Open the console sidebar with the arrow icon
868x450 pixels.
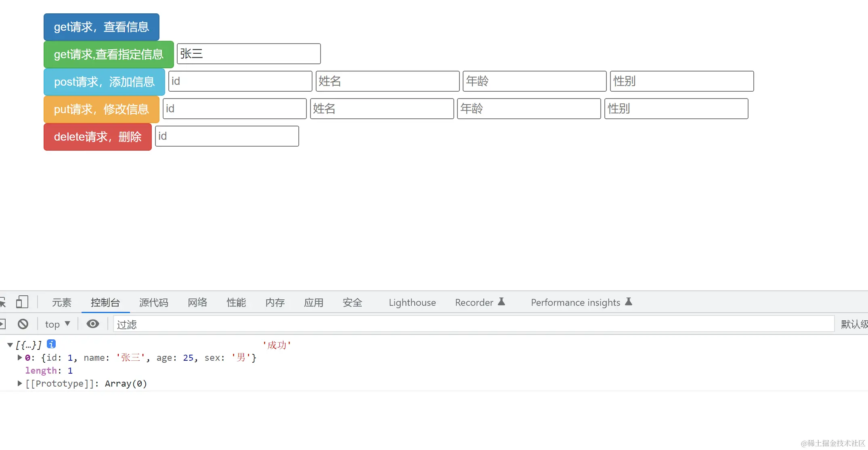click(x=3, y=324)
